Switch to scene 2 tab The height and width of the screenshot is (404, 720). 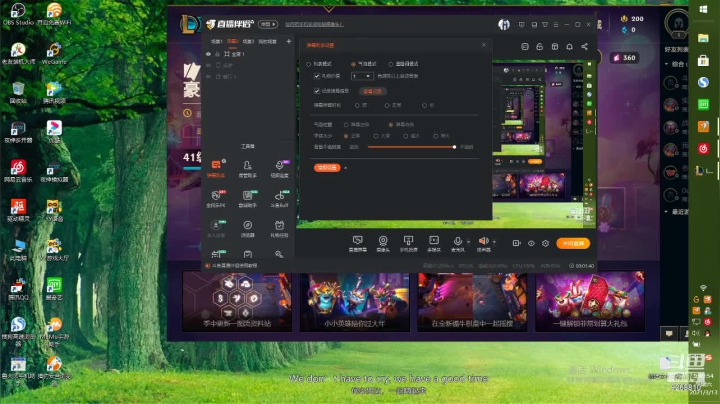(232, 41)
